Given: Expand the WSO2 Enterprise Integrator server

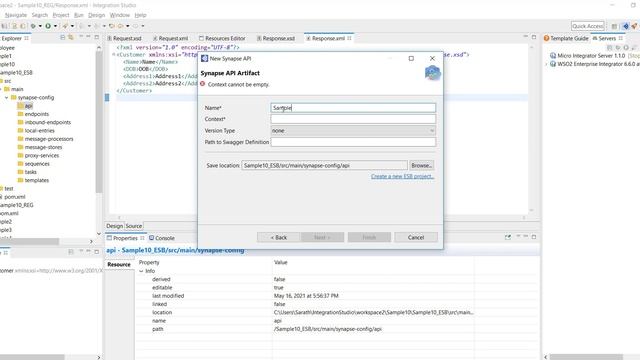Looking at the screenshot, I should click(547, 64).
